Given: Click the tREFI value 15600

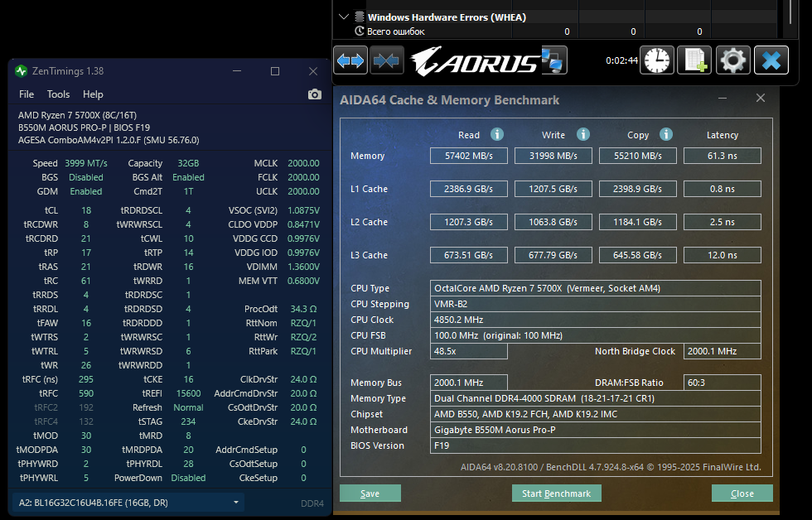Looking at the screenshot, I should point(188,393).
